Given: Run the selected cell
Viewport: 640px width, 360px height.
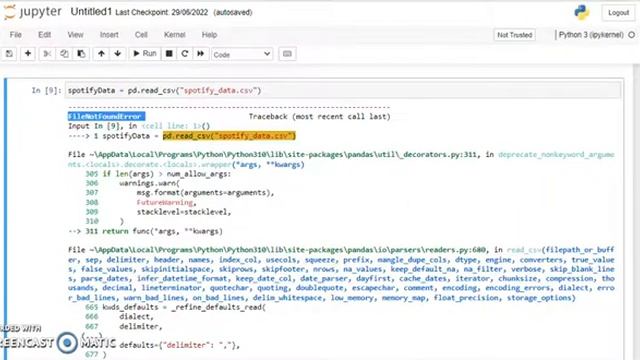Looking at the screenshot, I should pyautogui.click(x=145, y=54).
